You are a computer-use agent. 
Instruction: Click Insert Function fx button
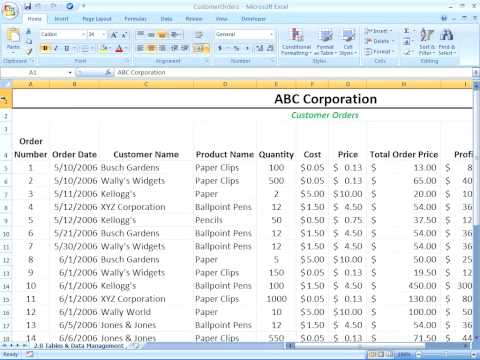(108, 72)
